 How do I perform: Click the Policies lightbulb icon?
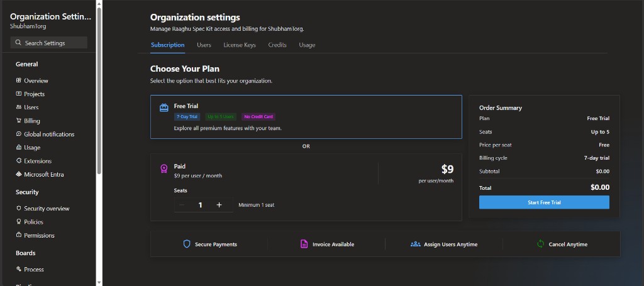[x=18, y=222]
